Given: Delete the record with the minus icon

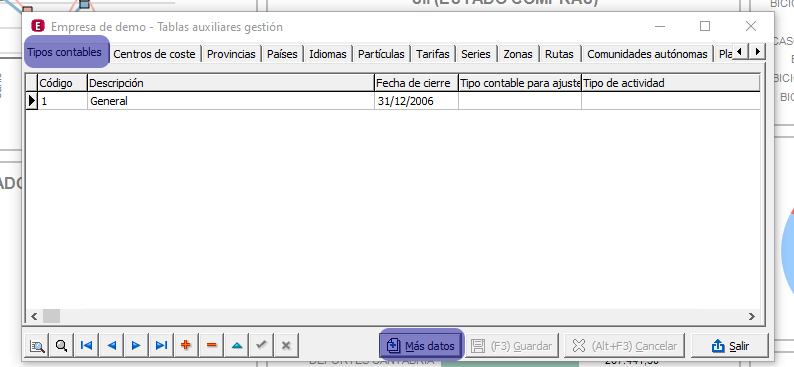Looking at the screenshot, I should [x=211, y=346].
